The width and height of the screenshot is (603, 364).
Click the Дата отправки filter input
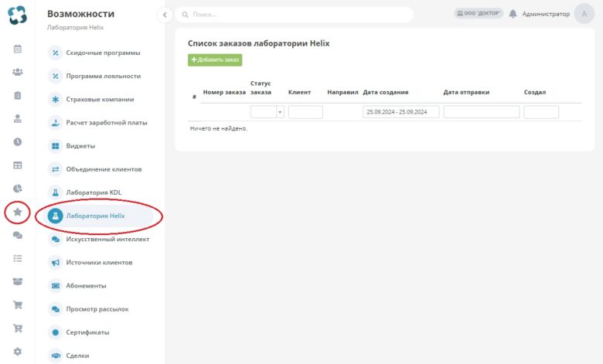pos(481,112)
